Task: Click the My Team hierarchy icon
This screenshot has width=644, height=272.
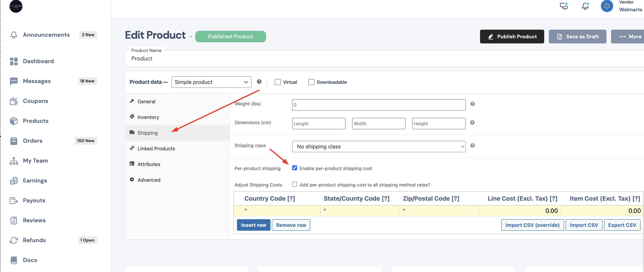Action: point(14,161)
